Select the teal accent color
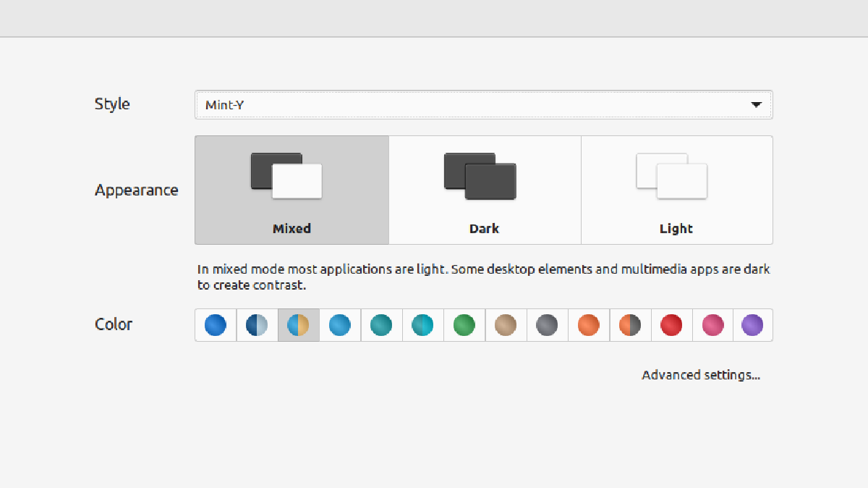 381,325
